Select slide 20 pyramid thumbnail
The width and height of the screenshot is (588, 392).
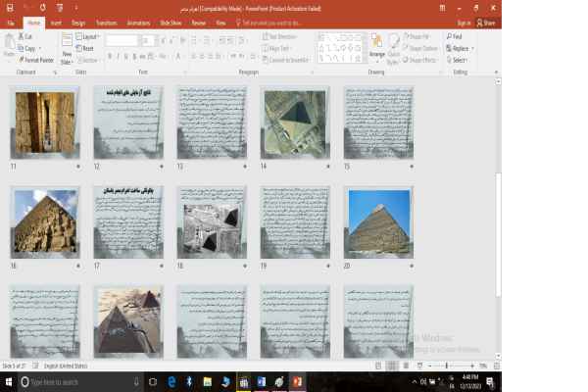pos(378,222)
